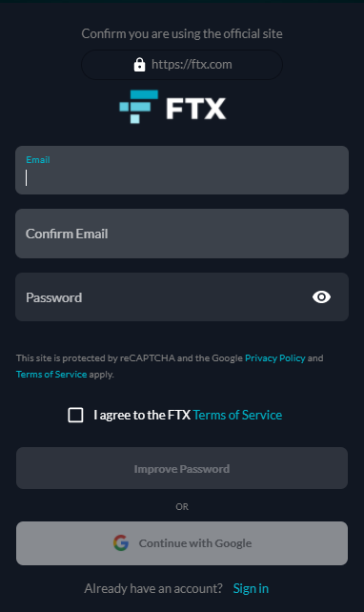Image resolution: width=364 pixels, height=612 pixels.
Task: Click the 'Confirm you are using the official site' heading
Action: [x=182, y=33]
